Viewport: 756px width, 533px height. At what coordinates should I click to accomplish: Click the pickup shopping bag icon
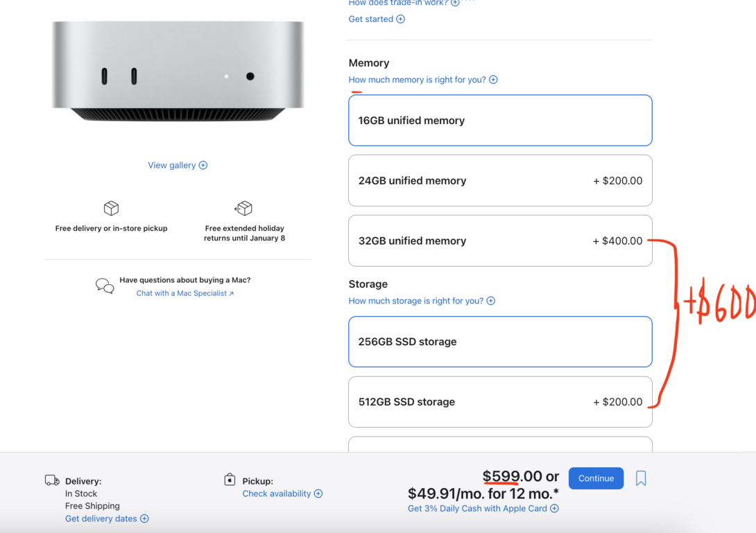230,480
